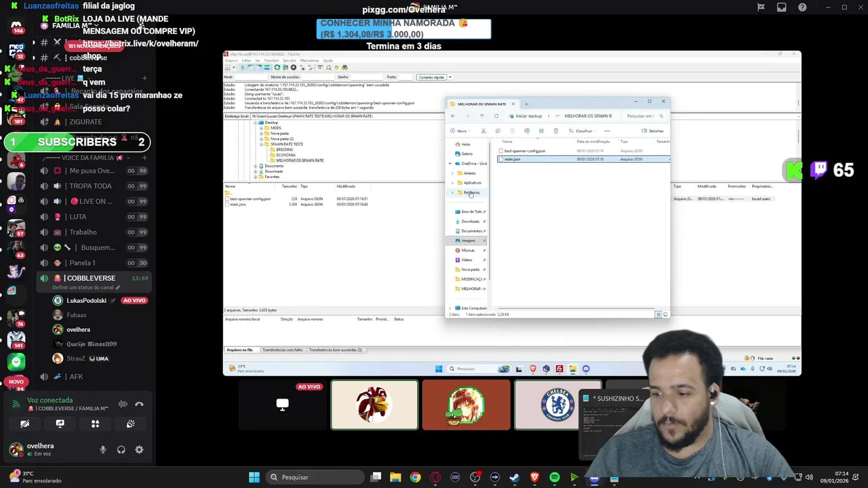Click FileZilla binoculars search icon
Viewport: 868px width, 488px height.
344,68
